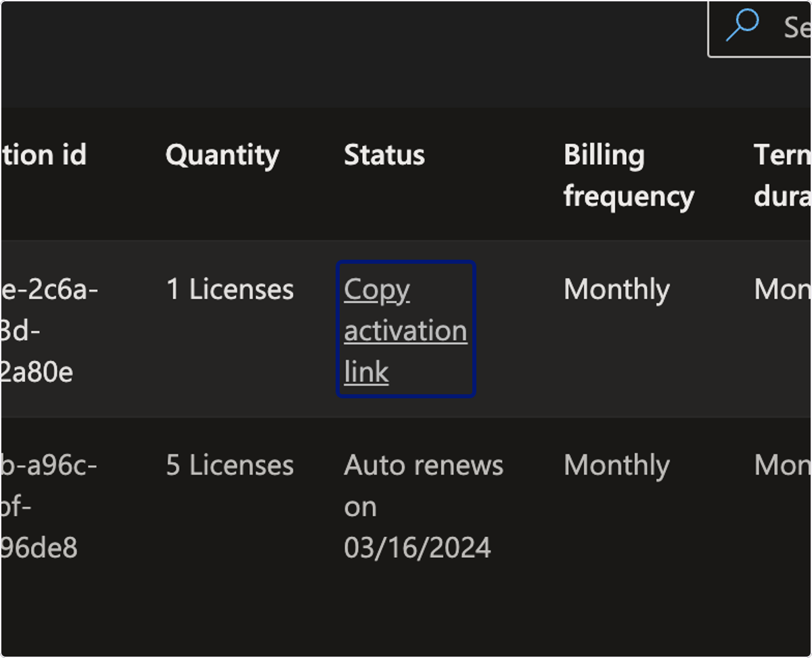
Task: Click the Quantity column header
Action: tap(222, 156)
